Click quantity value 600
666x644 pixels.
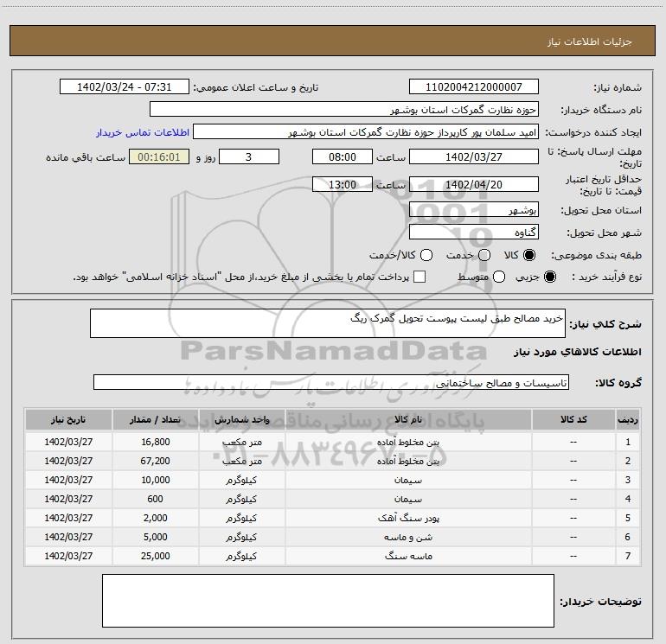pos(156,499)
